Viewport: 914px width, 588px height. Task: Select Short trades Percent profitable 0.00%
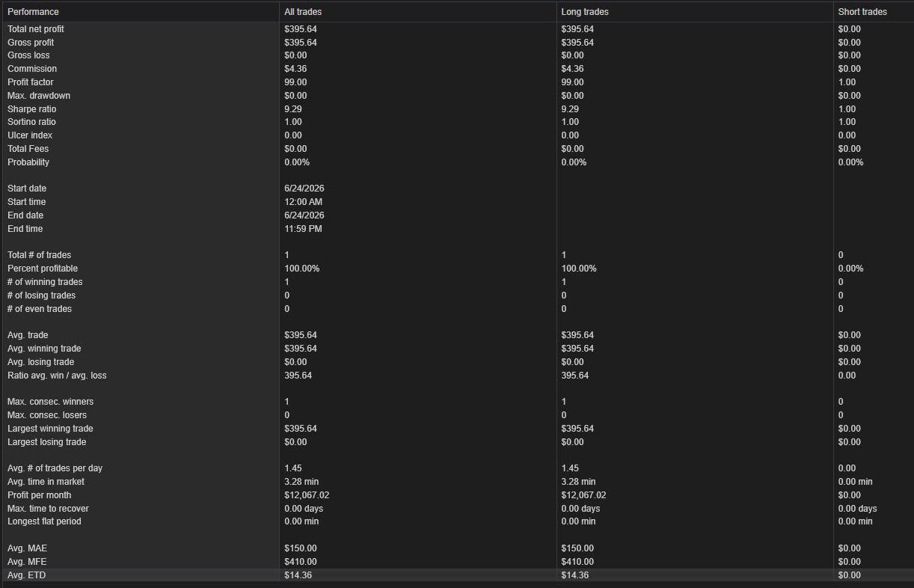(x=850, y=269)
